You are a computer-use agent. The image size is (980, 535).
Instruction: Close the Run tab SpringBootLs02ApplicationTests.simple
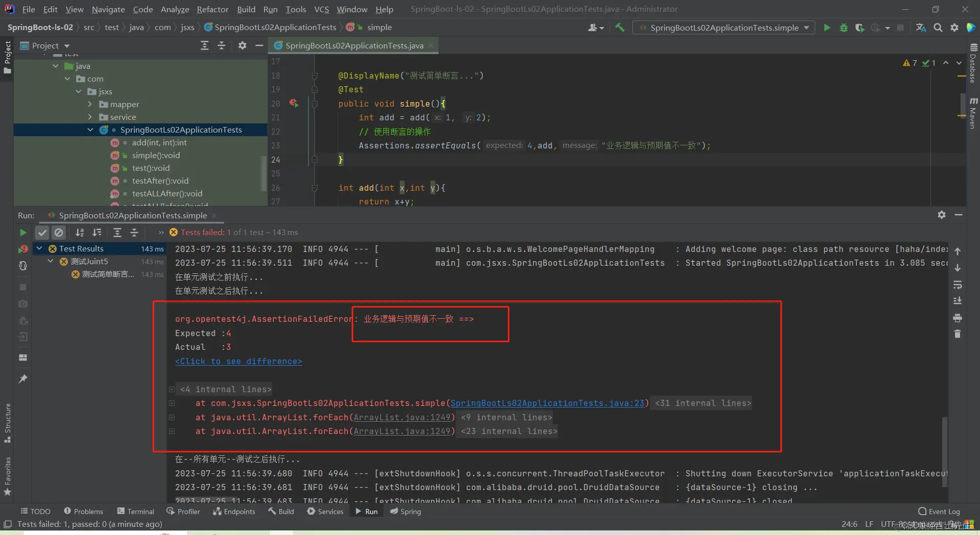coord(214,216)
